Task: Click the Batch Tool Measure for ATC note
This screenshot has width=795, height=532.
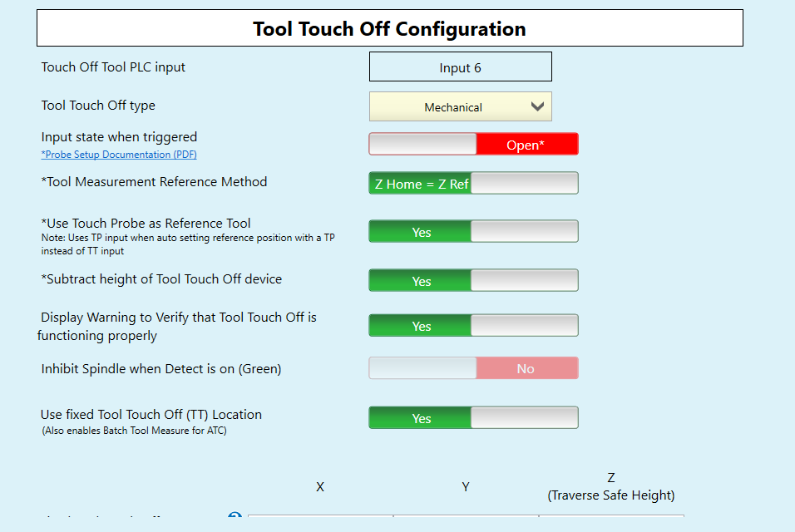Action: (x=134, y=431)
